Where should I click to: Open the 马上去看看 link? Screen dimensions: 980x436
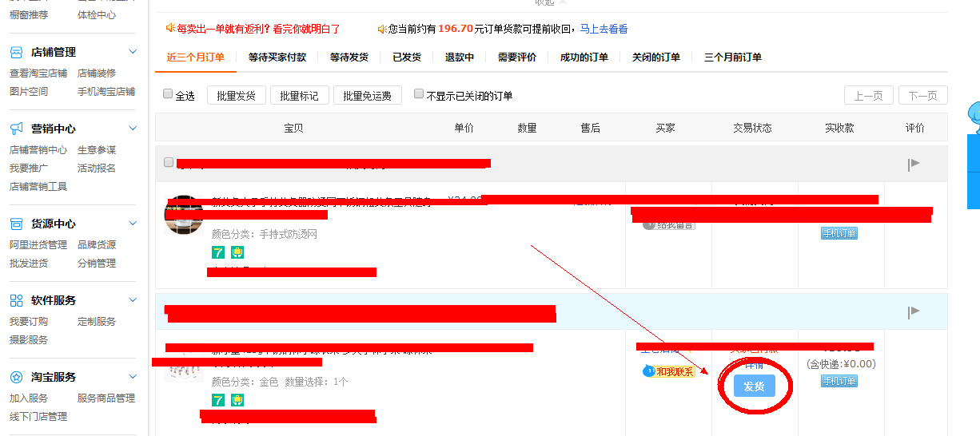click(604, 29)
